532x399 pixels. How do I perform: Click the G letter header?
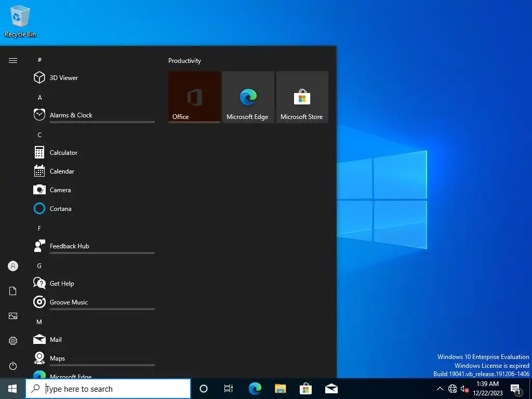39,266
